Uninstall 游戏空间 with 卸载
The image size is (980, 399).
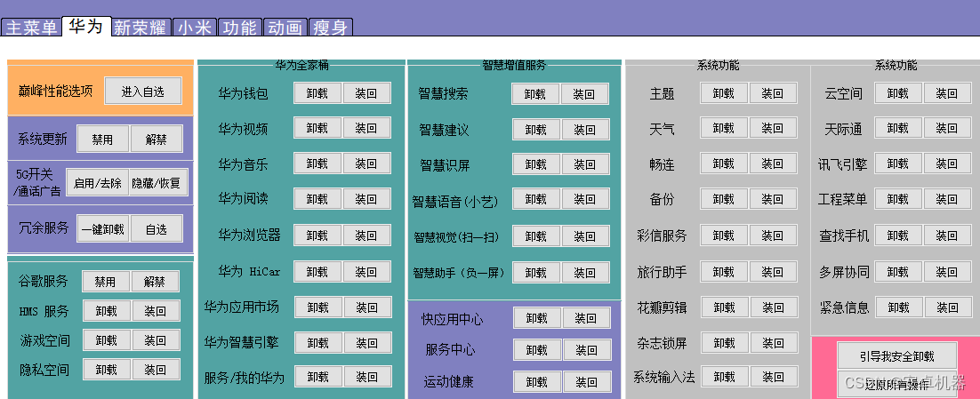click(x=107, y=340)
